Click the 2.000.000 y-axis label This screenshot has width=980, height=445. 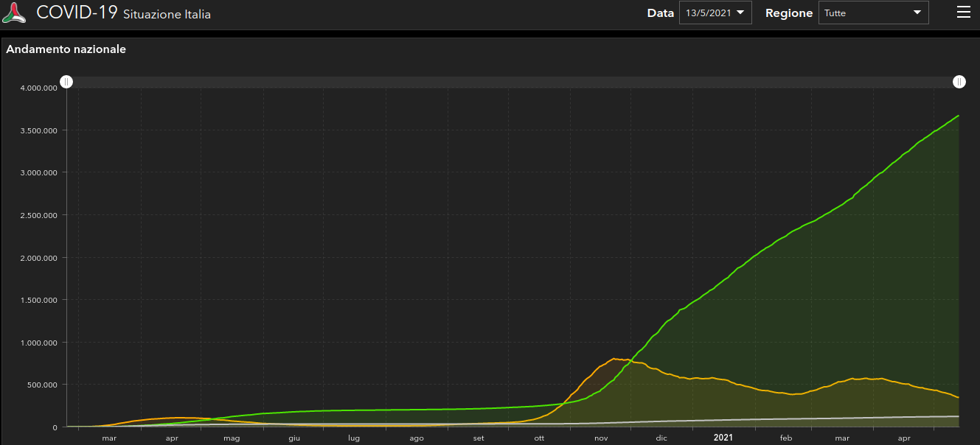tap(39, 258)
